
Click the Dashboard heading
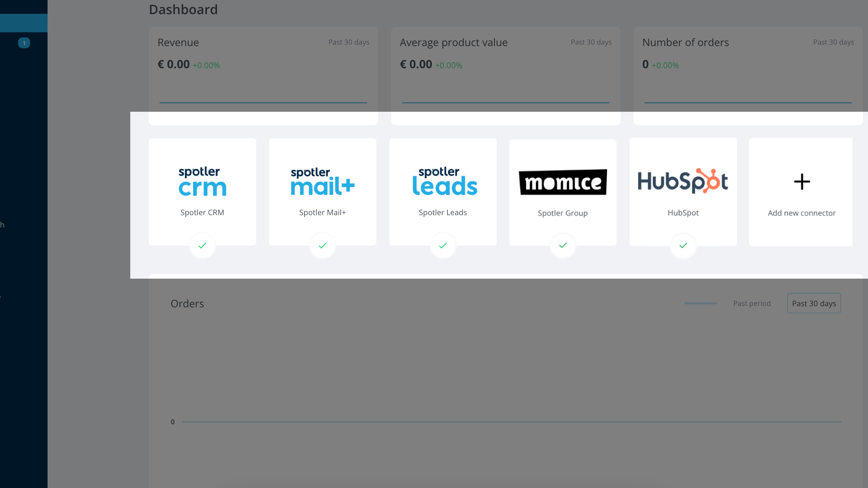coord(183,9)
